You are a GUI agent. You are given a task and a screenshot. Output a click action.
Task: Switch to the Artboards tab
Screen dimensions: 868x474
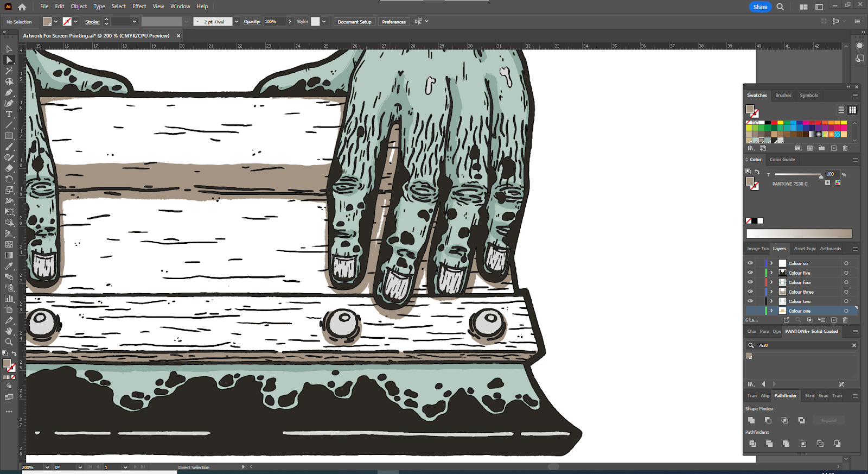point(830,249)
